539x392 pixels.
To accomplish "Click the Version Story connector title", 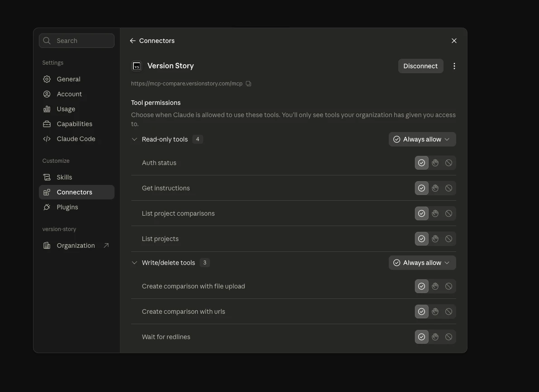I will coord(171,66).
